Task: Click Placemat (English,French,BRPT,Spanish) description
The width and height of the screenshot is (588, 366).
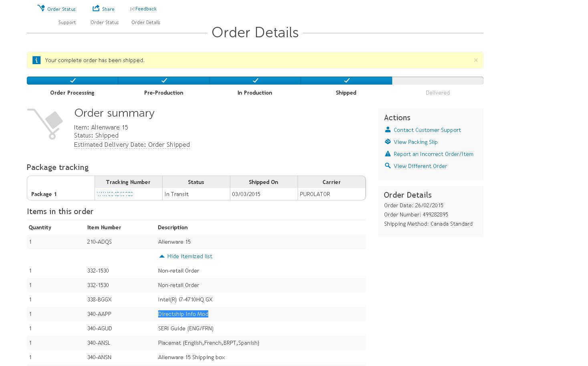Action: pyautogui.click(x=209, y=343)
